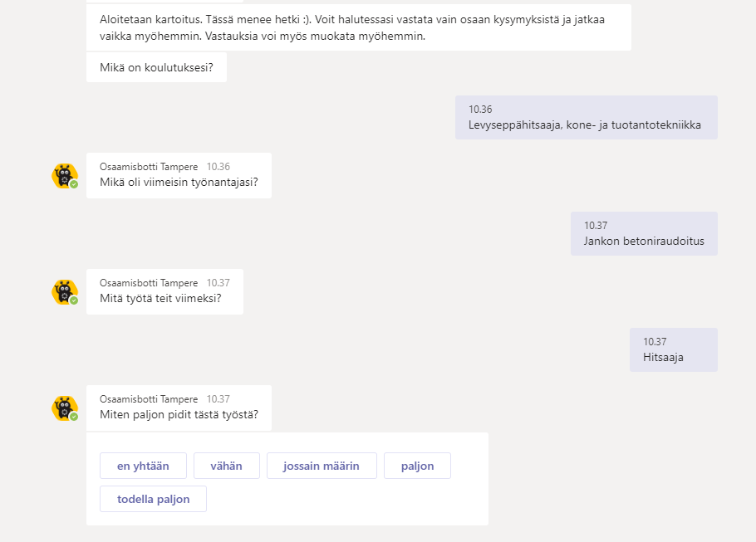The width and height of the screenshot is (756, 542).
Task: Click bot avatar beside 'Mikä oli viimeisin työnantajasi?'
Action: (x=64, y=176)
